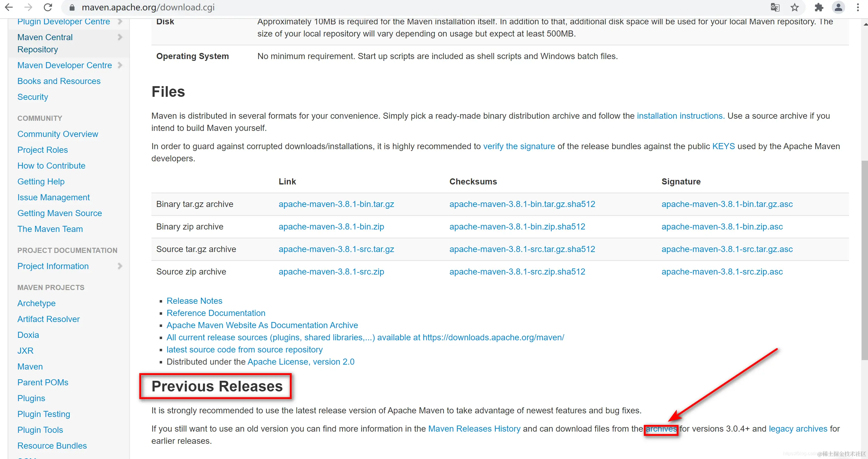
Task: Expand the Maven Developer Centre chevron
Action: point(120,65)
